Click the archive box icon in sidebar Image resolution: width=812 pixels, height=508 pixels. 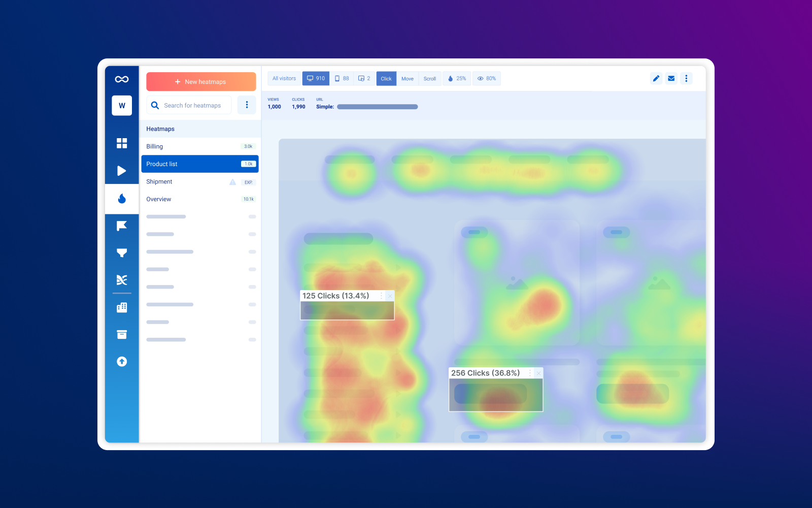coord(122,334)
